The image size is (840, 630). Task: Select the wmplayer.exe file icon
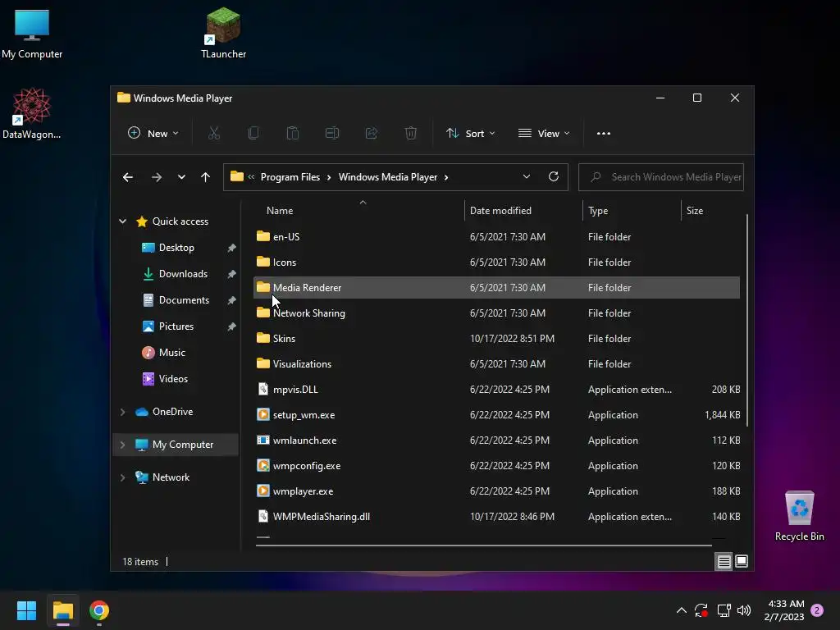(x=263, y=491)
